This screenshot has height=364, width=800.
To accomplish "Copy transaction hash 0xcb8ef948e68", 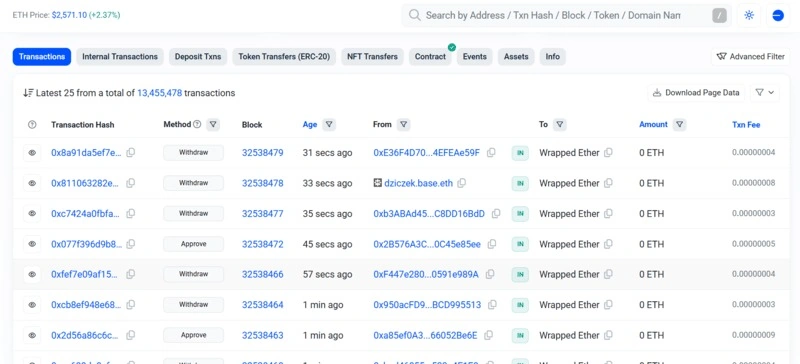I will coord(131,305).
